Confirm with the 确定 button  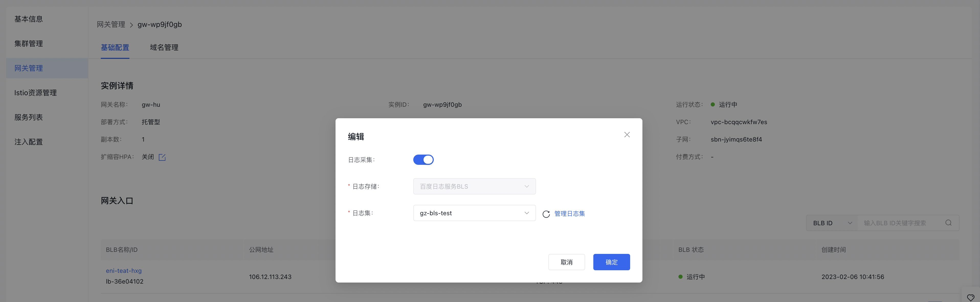coord(611,262)
